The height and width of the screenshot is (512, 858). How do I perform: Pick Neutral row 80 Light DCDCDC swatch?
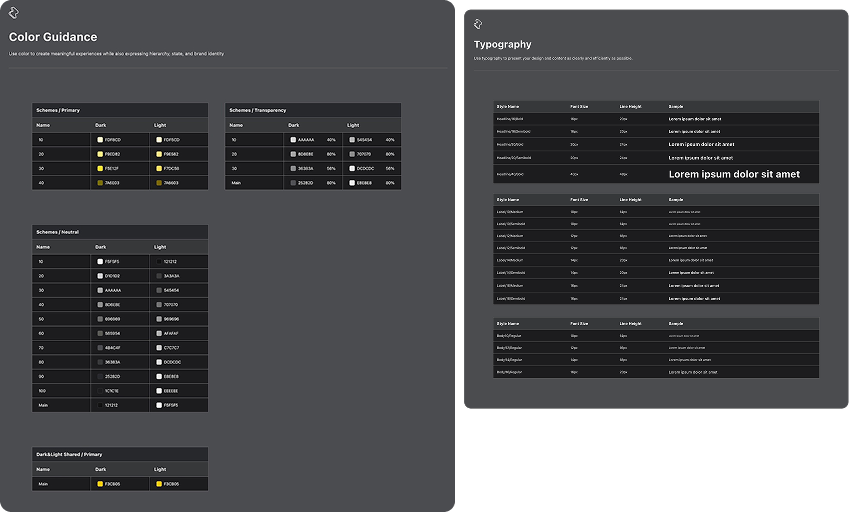(159, 362)
